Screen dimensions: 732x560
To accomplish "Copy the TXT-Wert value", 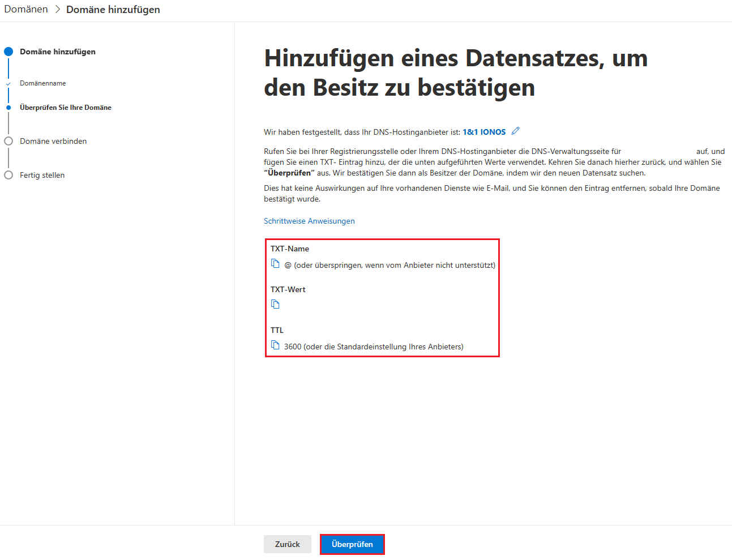I will coord(275,305).
